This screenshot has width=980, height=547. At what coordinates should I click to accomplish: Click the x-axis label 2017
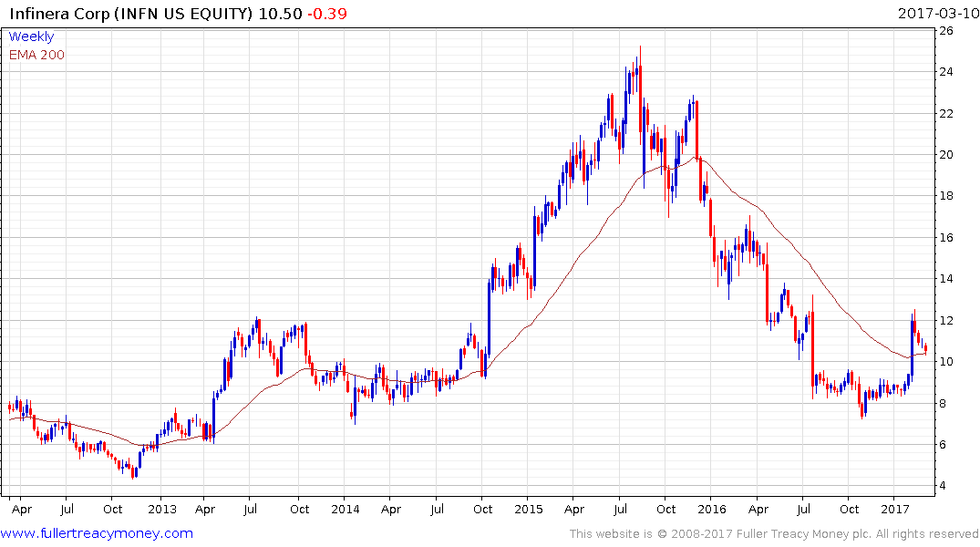[895, 509]
